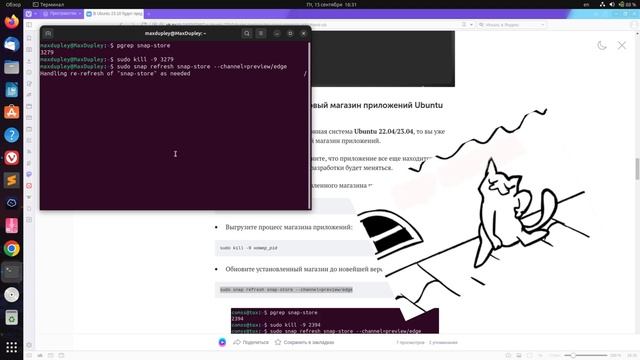Open the volume tray icon

coord(611,4)
